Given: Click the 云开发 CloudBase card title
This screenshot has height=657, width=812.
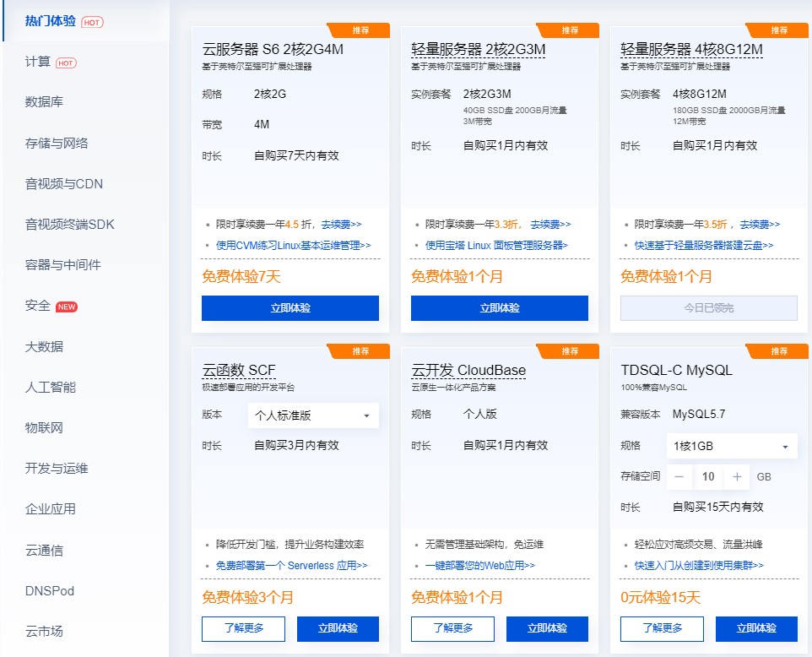Looking at the screenshot, I should (468, 371).
